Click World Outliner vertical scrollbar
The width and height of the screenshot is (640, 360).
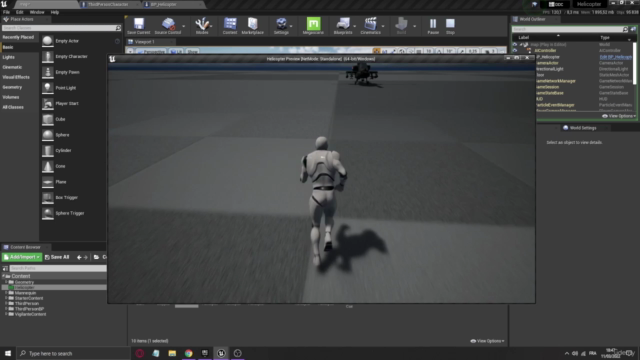pos(635,63)
